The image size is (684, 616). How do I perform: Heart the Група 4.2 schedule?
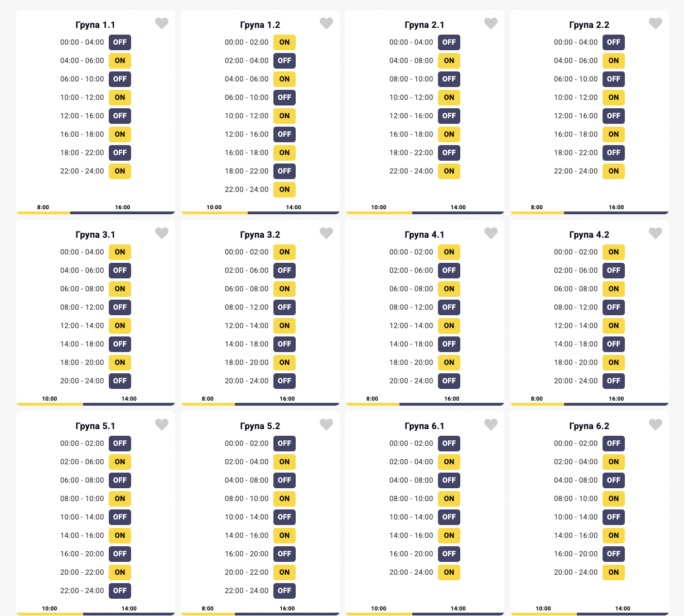[x=655, y=233]
